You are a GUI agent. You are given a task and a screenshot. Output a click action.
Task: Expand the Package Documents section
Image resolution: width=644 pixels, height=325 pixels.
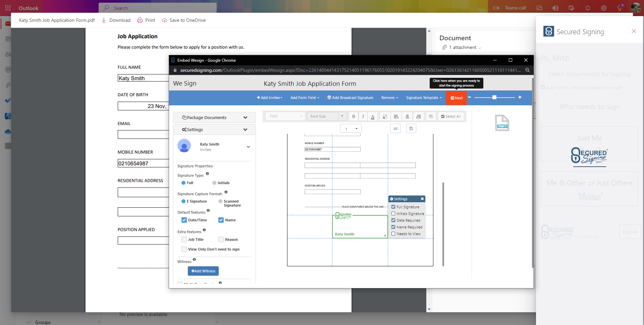click(214, 117)
